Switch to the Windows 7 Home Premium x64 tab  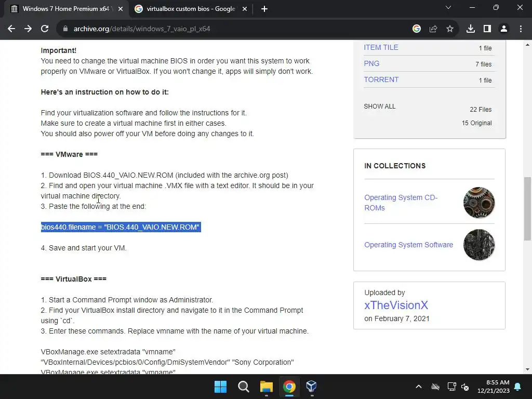66,9
